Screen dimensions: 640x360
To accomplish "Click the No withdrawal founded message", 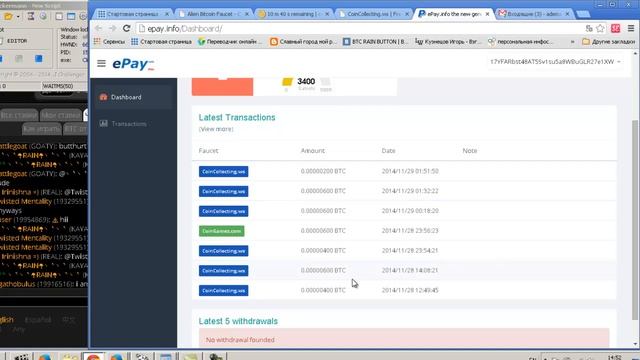I will [240, 340].
